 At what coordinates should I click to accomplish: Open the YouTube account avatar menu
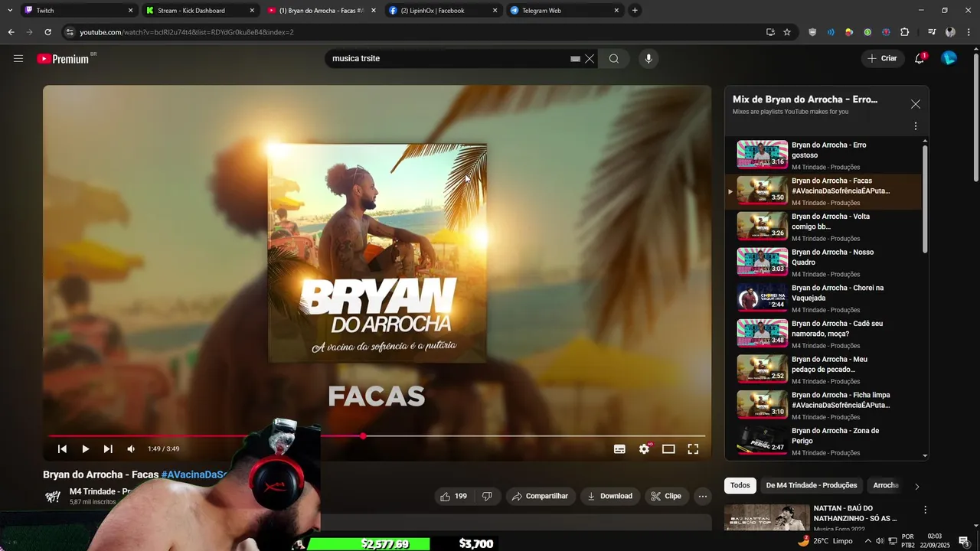949,58
